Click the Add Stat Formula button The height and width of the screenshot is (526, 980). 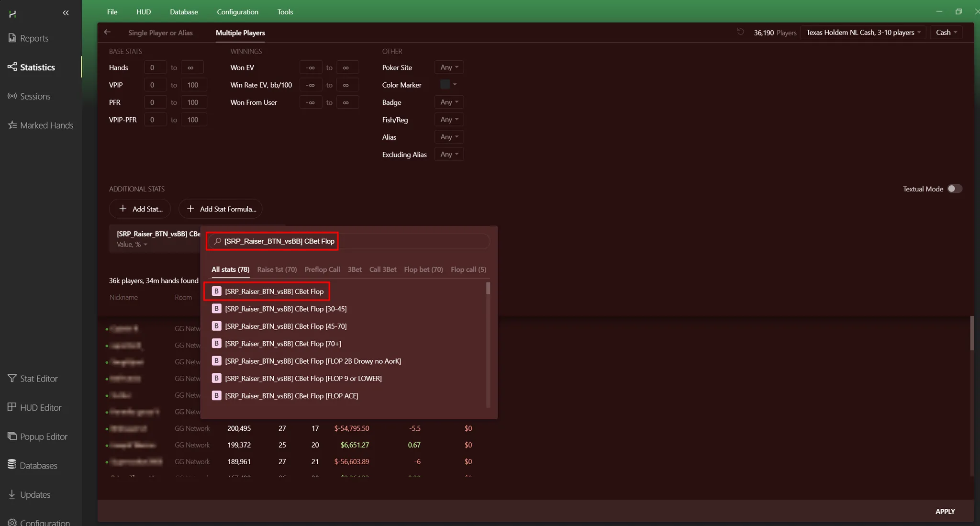[221, 209]
